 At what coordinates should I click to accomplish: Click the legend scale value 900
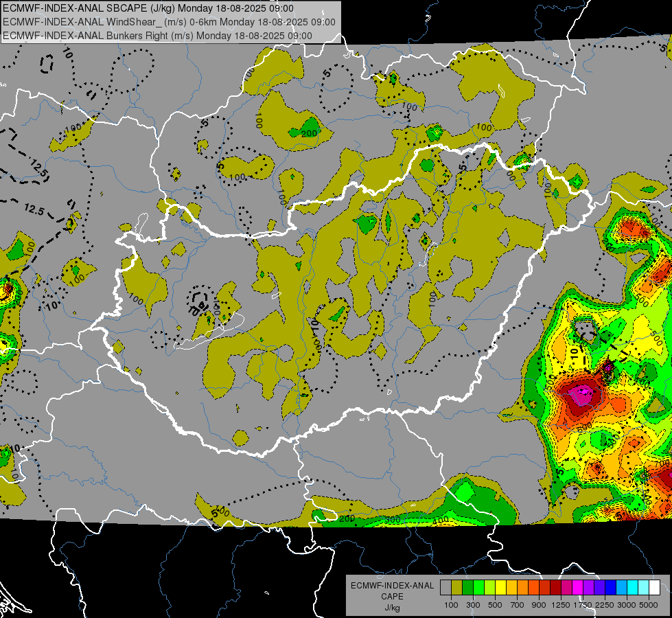click(539, 605)
